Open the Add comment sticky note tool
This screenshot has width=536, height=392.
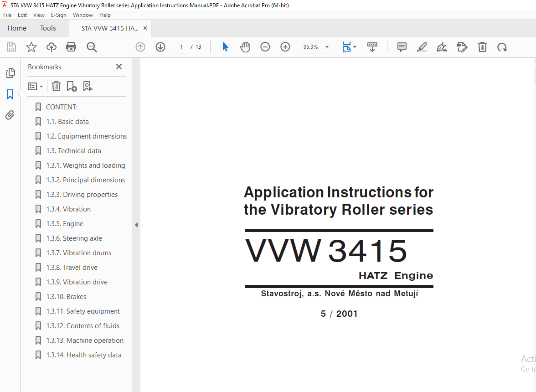click(x=402, y=47)
